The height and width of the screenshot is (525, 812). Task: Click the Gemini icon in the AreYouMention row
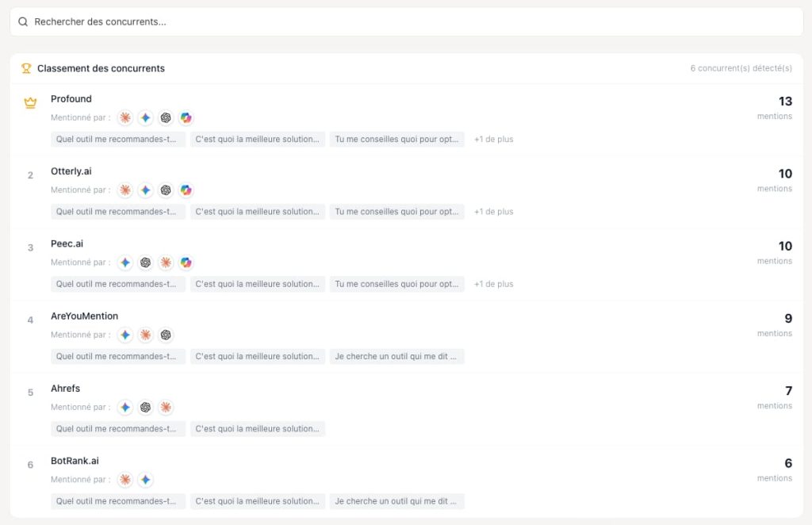coord(125,335)
